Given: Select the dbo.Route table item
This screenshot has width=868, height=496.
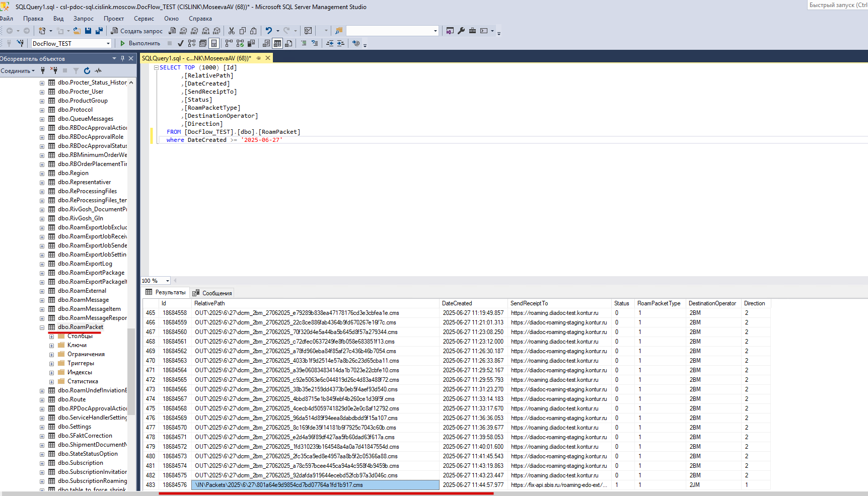Looking at the screenshot, I should [x=71, y=399].
